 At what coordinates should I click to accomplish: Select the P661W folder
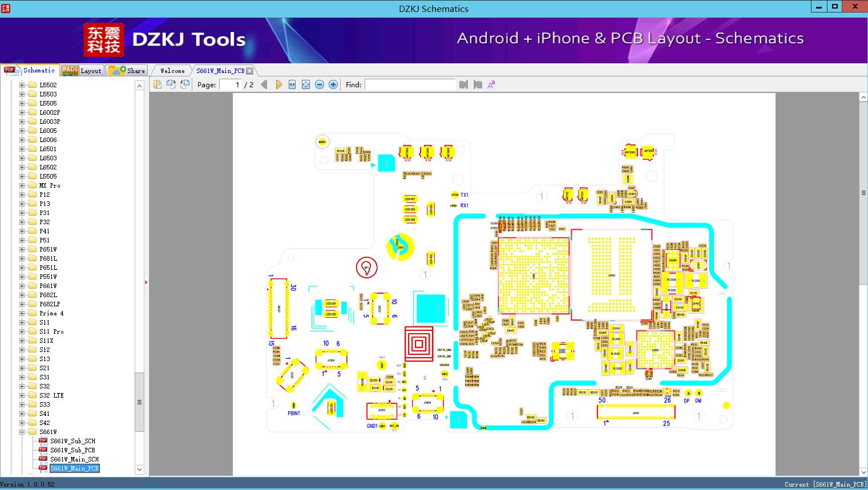coord(48,286)
